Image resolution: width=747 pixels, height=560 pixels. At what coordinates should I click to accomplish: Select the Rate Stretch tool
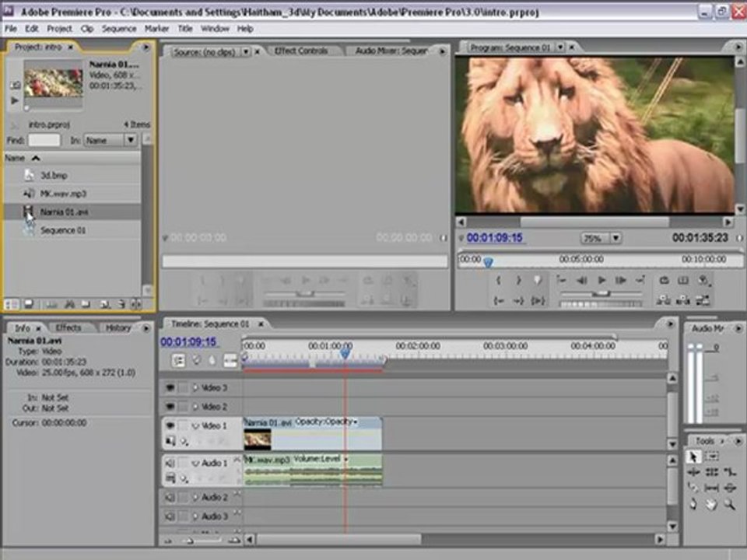(730, 472)
